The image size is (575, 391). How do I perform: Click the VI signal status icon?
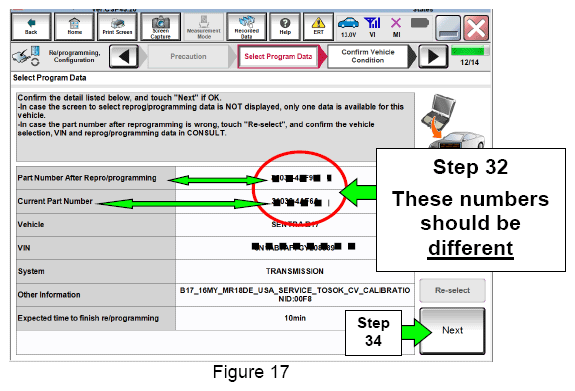coord(372,28)
